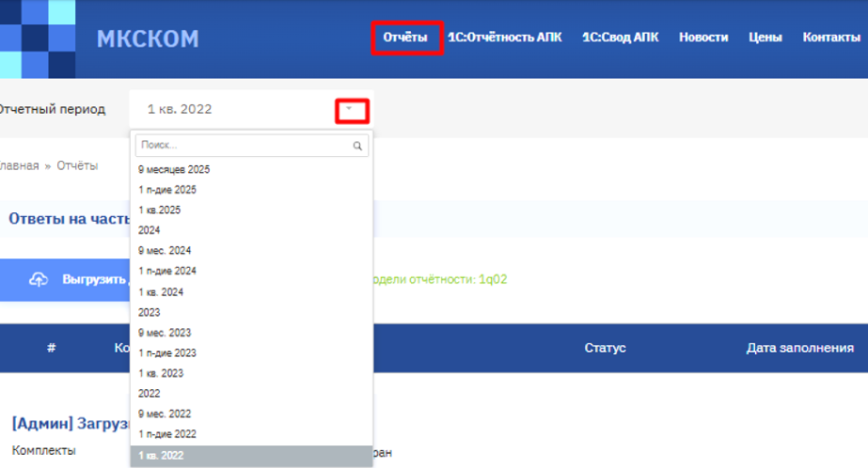
Task: Open the Новости navigation link
Action: (x=703, y=38)
